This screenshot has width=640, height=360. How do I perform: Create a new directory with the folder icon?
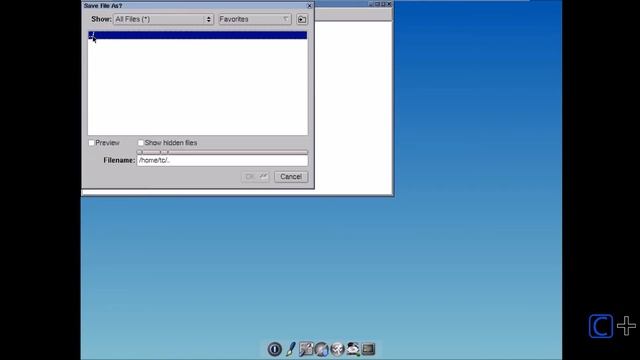point(302,19)
